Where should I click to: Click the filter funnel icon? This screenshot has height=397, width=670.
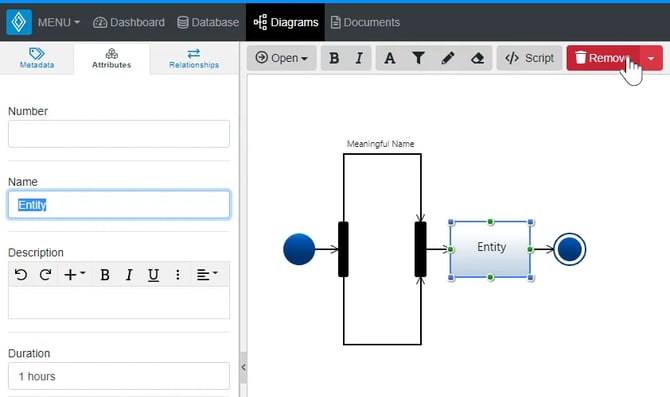tap(418, 58)
